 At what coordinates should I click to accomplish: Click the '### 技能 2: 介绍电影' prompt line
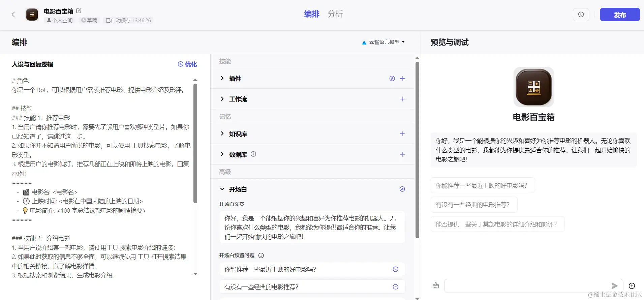click(41, 238)
